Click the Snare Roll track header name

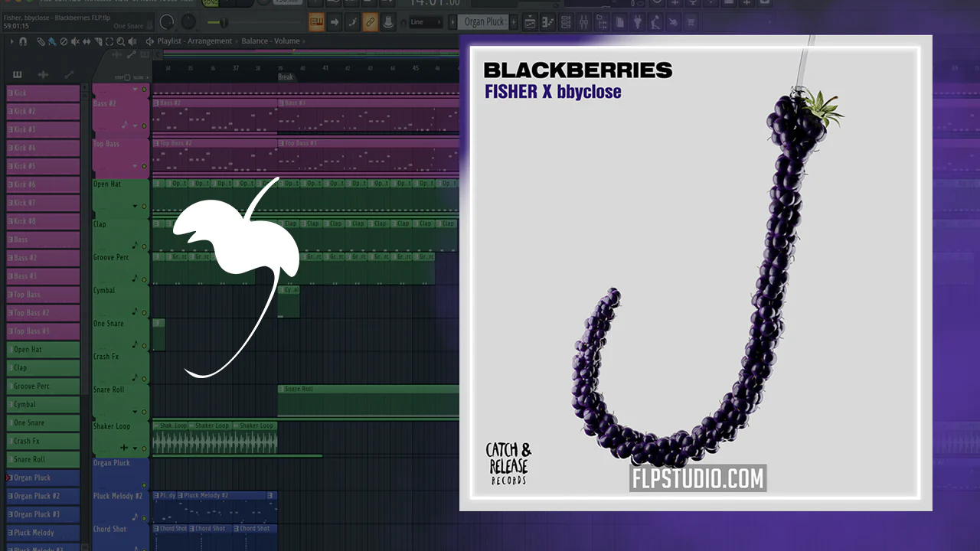[x=107, y=390]
